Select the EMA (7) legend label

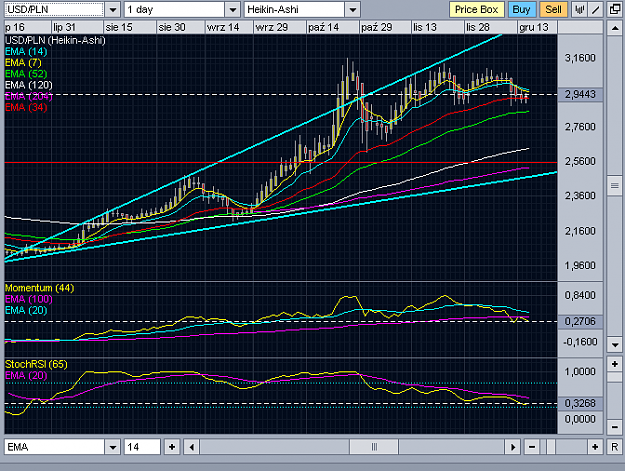point(23,63)
